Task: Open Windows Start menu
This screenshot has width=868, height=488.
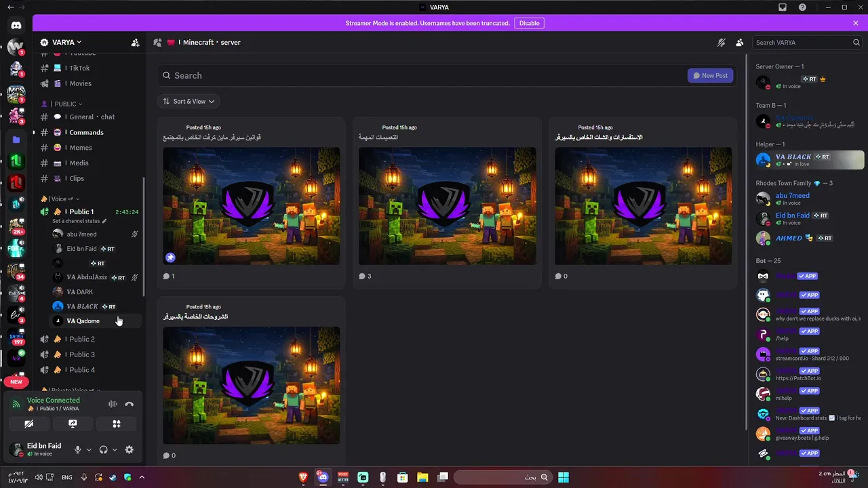Action: tap(564, 477)
